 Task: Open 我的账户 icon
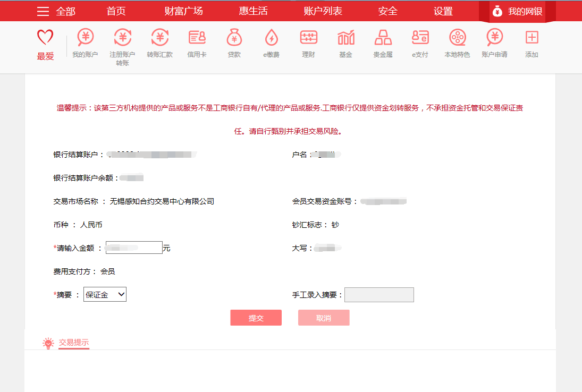pos(86,37)
